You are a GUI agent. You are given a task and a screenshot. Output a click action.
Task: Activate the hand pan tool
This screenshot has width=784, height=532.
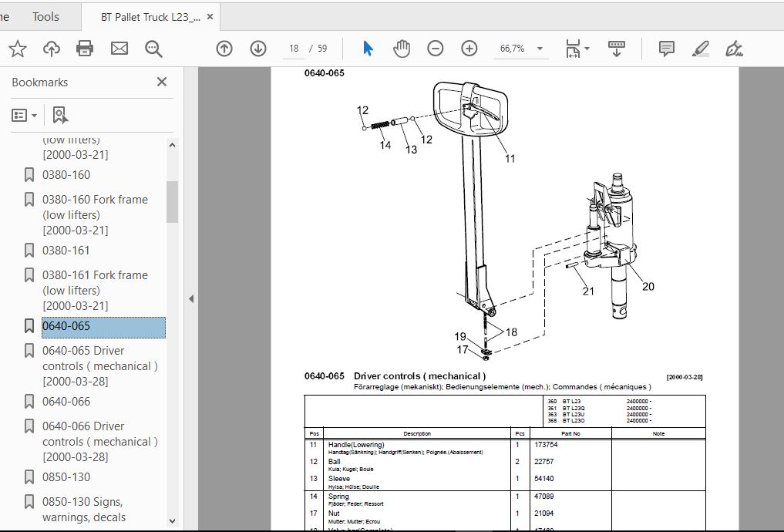[402, 49]
